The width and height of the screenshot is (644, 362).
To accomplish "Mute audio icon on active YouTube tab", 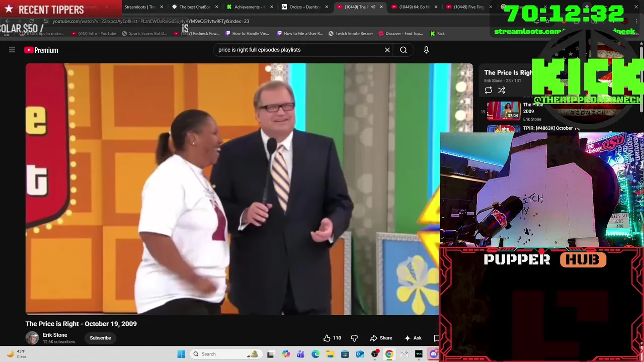I will (373, 7).
